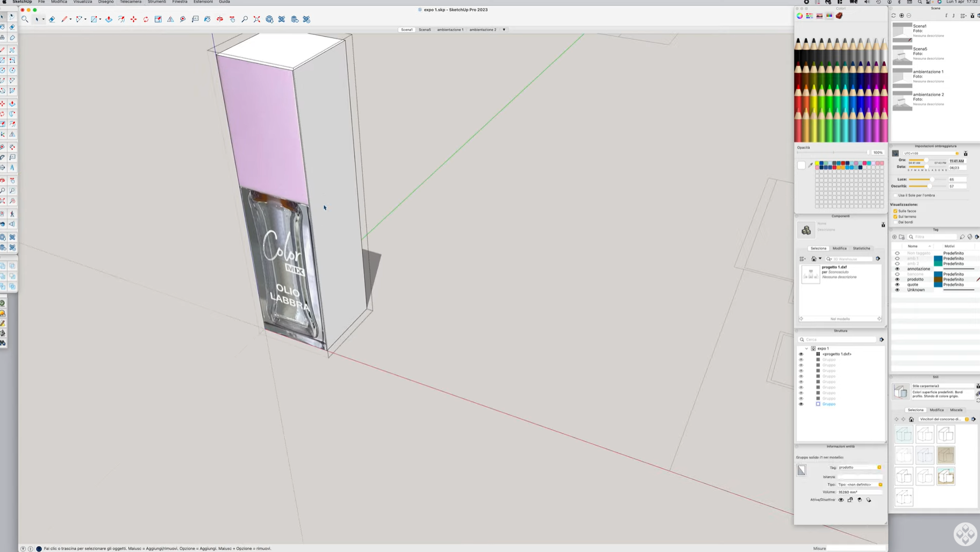Click the 'Statistiche' tab in Componenti
Viewport: 980px width, 552px height.
861,248
